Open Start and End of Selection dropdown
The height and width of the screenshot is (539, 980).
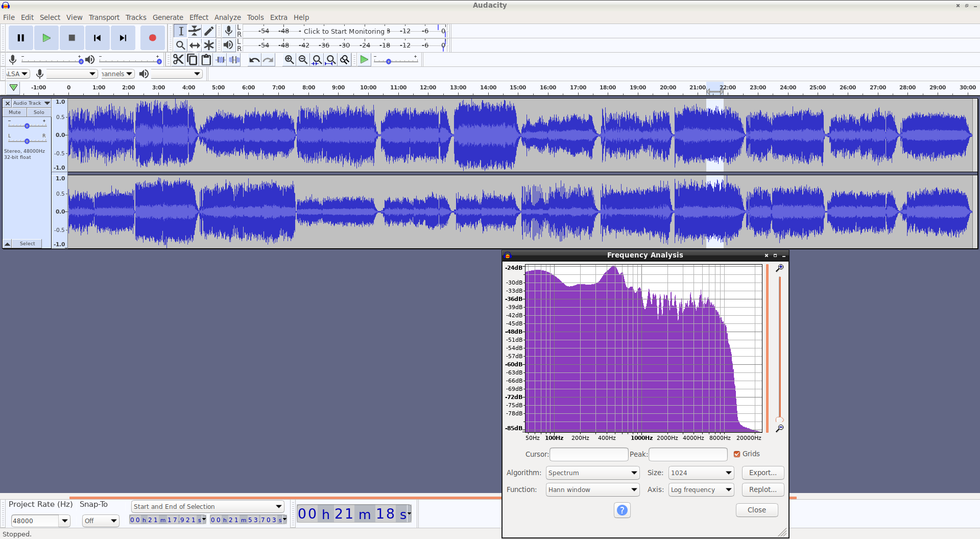click(x=207, y=506)
